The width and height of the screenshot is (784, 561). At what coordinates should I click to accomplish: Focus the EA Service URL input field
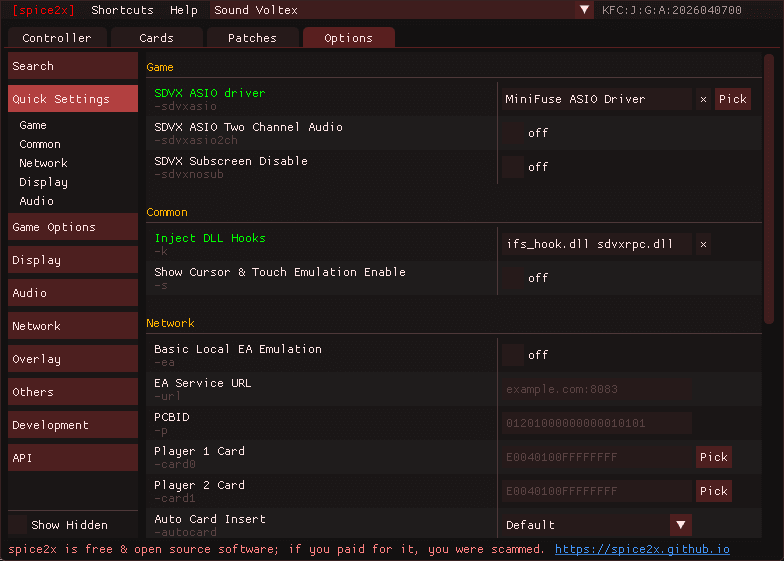(x=597, y=389)
